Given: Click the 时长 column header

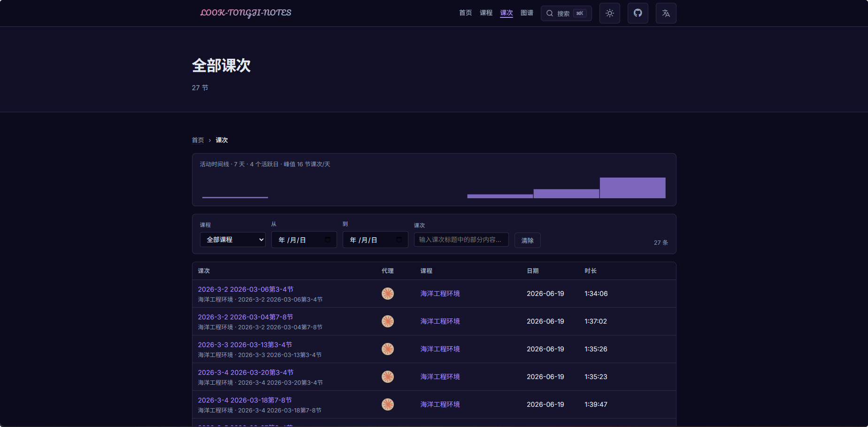Looking at the screenshot, I should click(x=591, y=271).
